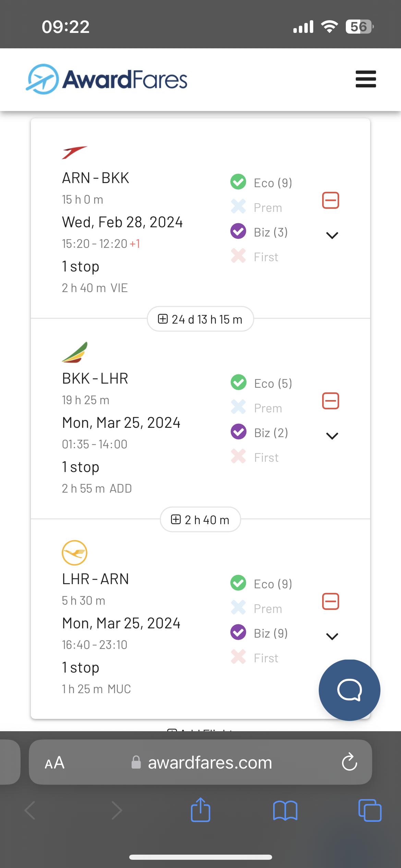
Task: Reload the page in Safari
Action: tap(349, 762)
